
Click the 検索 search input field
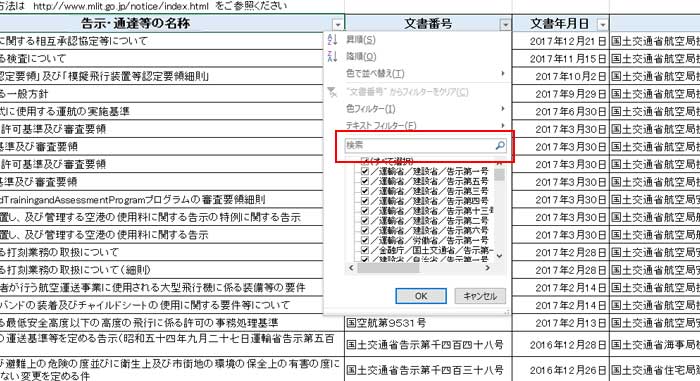420,145
